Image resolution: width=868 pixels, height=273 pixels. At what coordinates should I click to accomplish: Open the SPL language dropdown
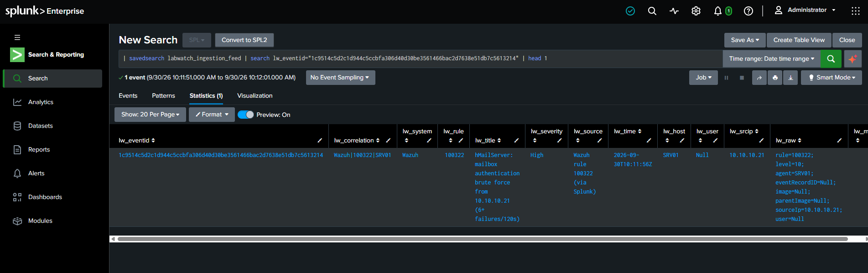pyautogui.click(x=197, y=40)
